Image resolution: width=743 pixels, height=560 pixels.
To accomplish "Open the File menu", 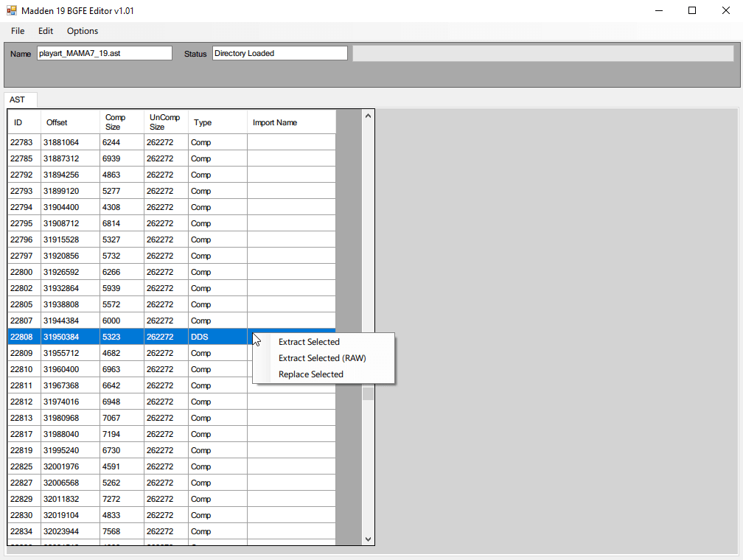I will (18, 31).
